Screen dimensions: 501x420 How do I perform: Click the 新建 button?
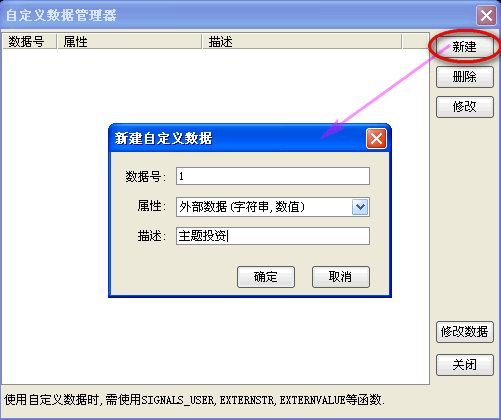(465, 47)
